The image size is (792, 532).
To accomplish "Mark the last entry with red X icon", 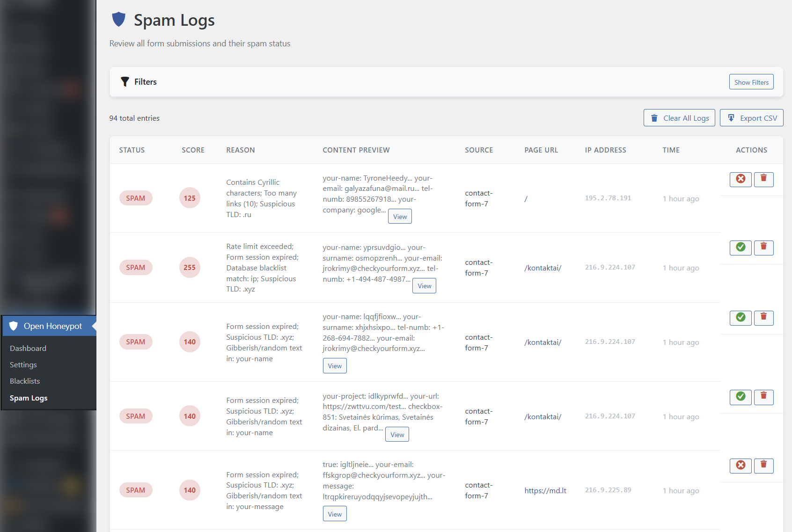I will coord(740,466).
